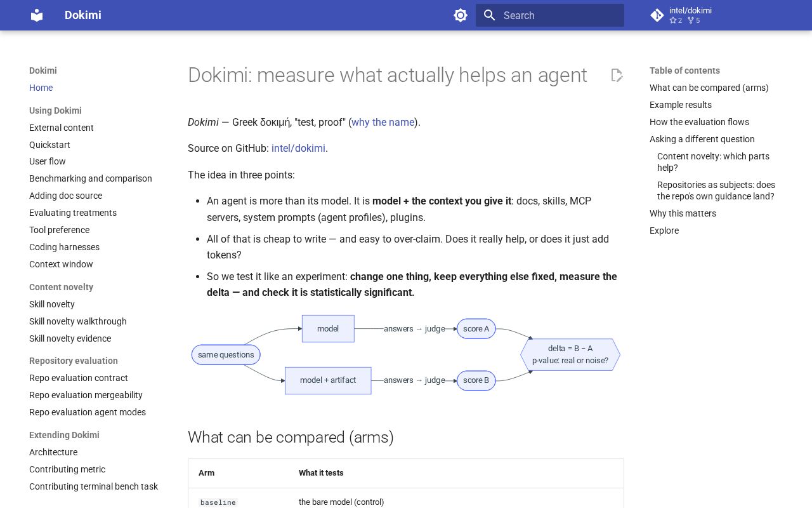This screenshot has height=508, width=812.
Task: Open the Coding harnesses page
Action: click(x=64, y=247)
